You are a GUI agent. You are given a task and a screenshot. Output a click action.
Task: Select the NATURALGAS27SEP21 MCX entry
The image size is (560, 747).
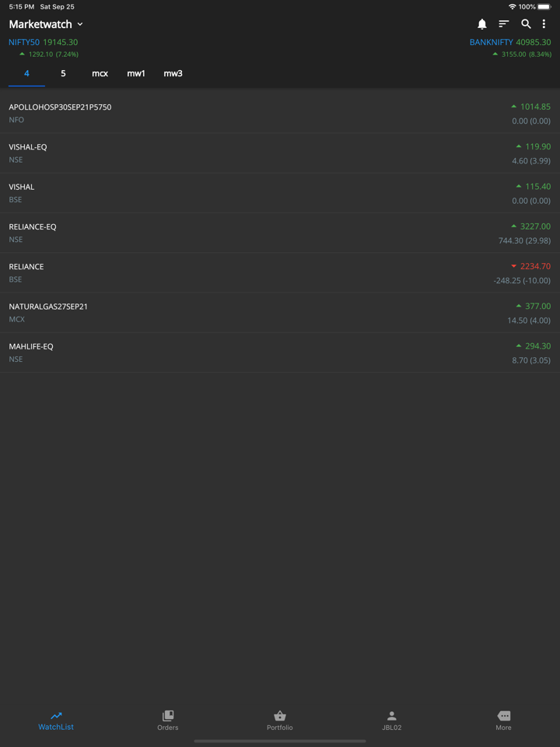point(280,313)
